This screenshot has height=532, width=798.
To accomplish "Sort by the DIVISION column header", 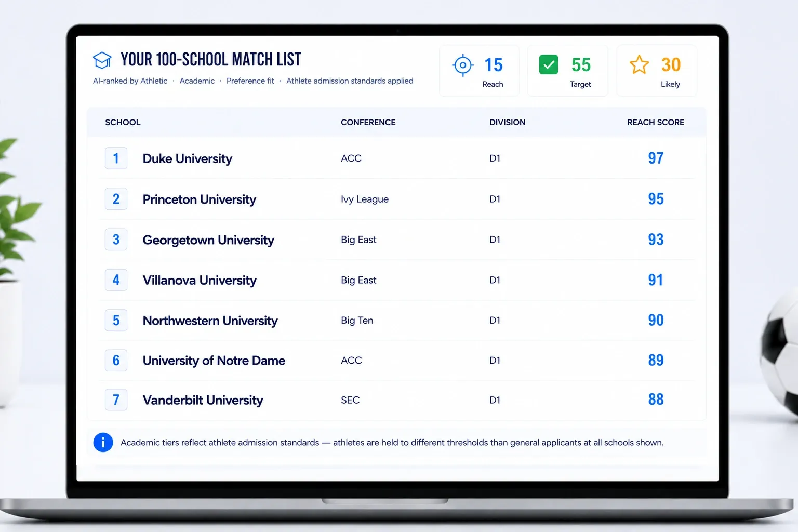I will coord(507,123).
